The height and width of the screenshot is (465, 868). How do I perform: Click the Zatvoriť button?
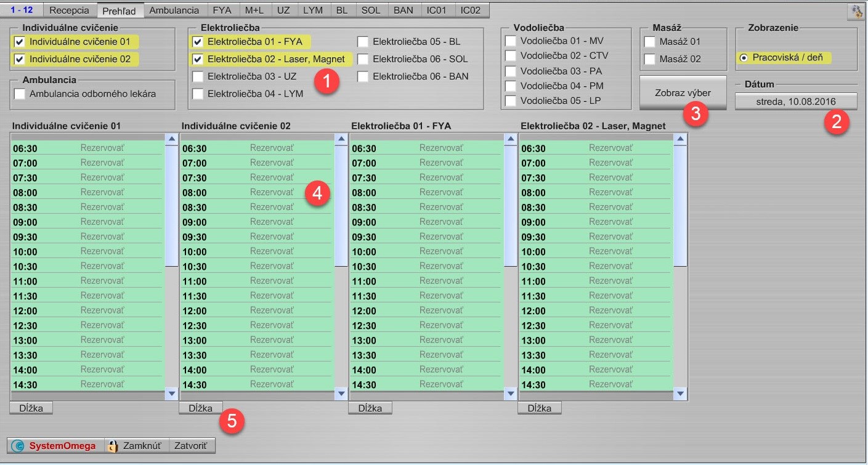[192, 446]
